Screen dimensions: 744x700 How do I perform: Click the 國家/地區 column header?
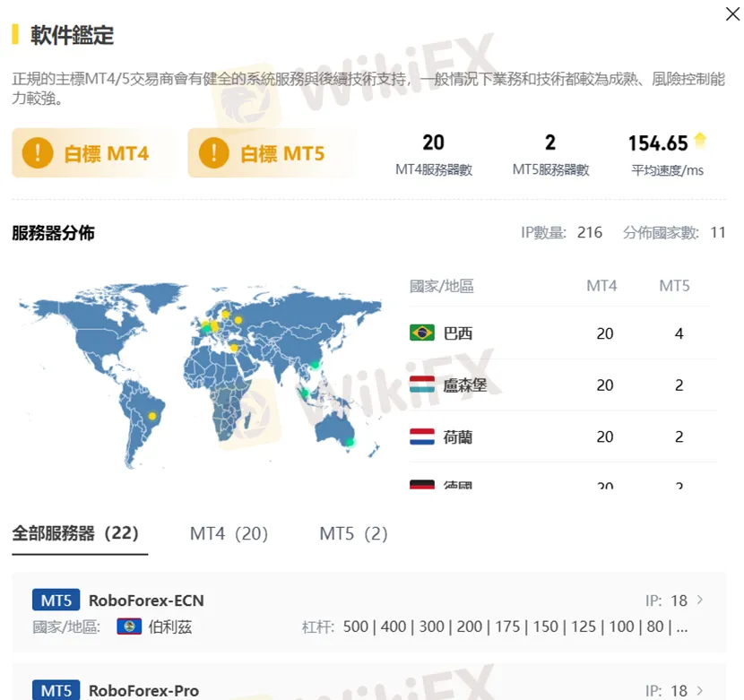click(442, 286)
